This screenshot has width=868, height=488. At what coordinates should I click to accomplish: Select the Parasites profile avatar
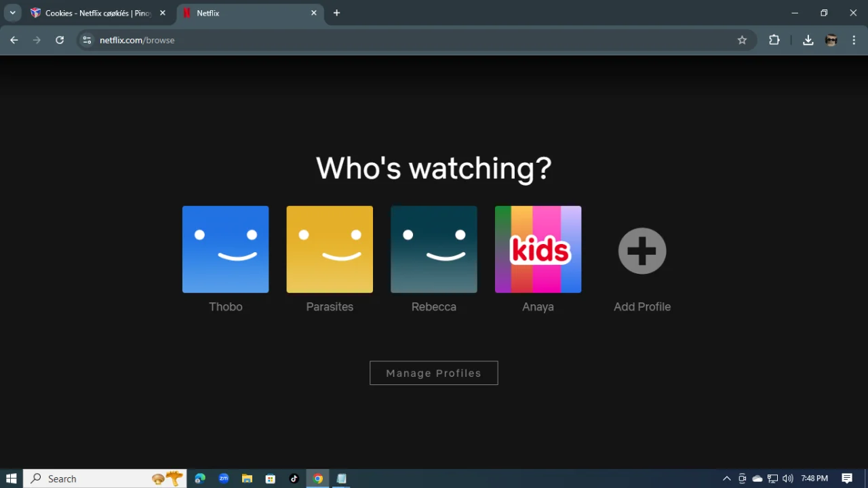[x=330, y=249]
